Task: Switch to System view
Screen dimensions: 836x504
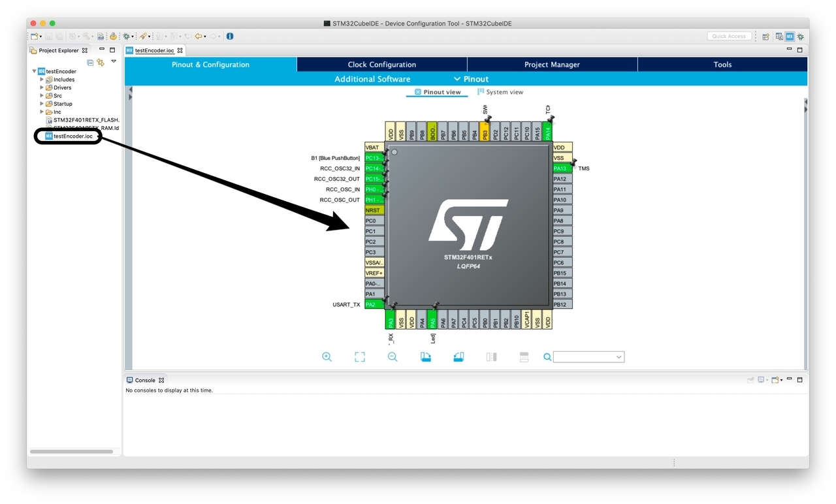Action: (x=500, y=92)
